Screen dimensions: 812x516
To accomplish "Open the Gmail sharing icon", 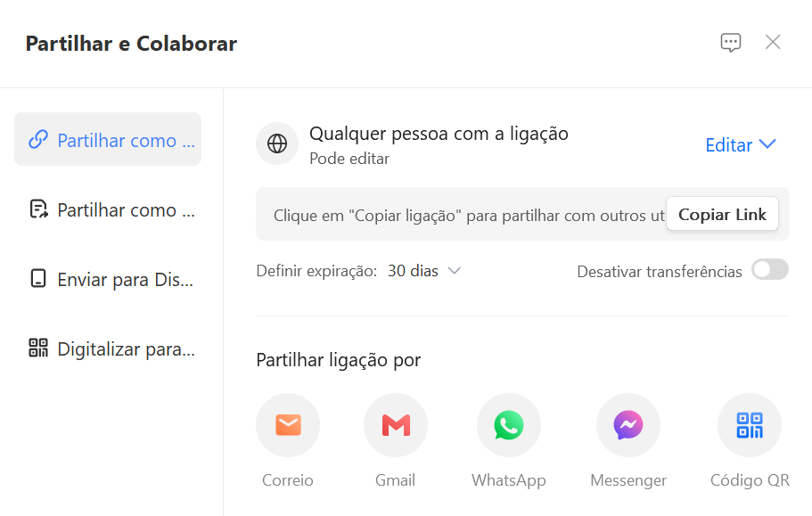I will (x=396, y=425).
